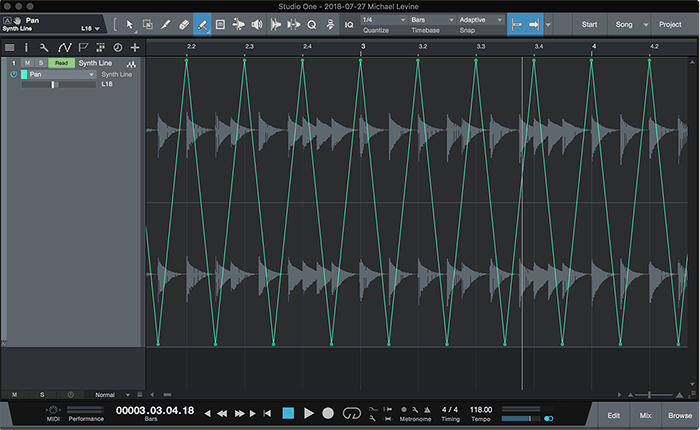Adjust the Pan automation slider on track

point(59,84)
